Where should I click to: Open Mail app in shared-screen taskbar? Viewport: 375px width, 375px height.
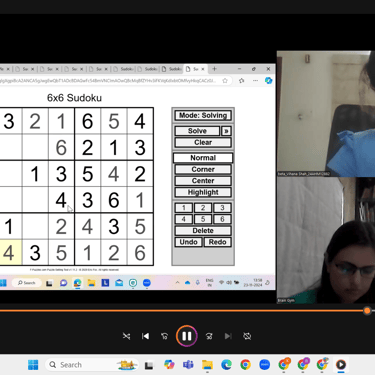(x=119, y=283)
